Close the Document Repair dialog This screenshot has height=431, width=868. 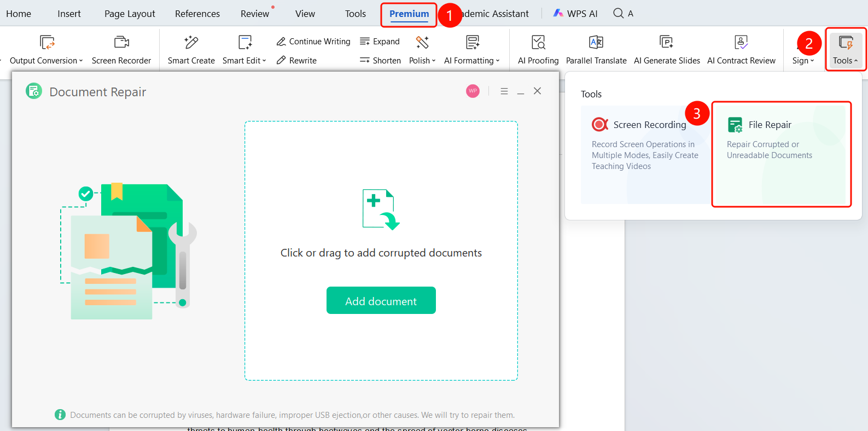click(538, 91)
